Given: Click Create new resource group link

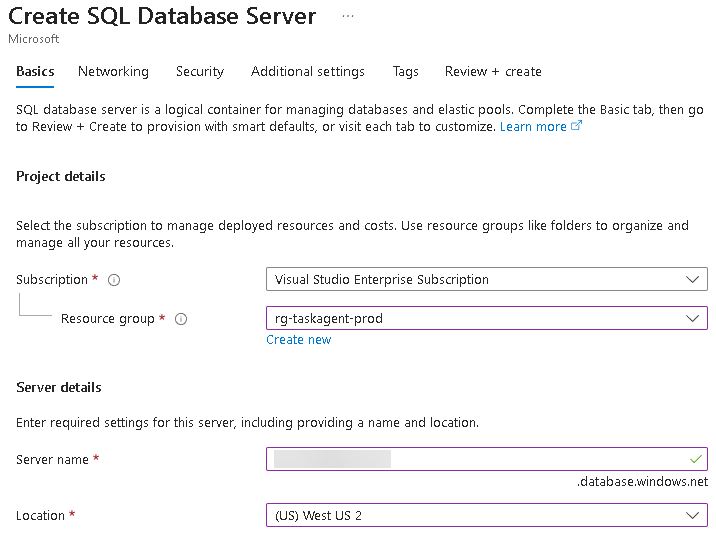Looking at the screenshot, I should tap(299, 340).
